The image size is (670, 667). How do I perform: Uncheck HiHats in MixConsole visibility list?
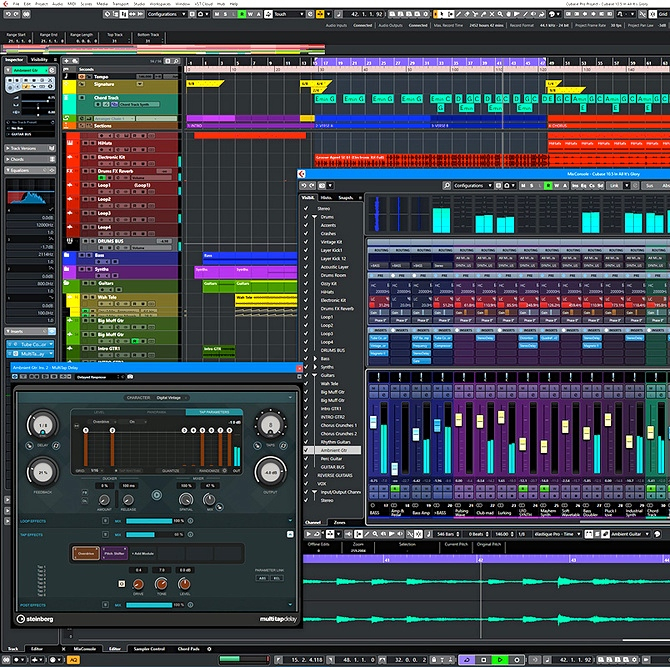click(x=306, y=292)
